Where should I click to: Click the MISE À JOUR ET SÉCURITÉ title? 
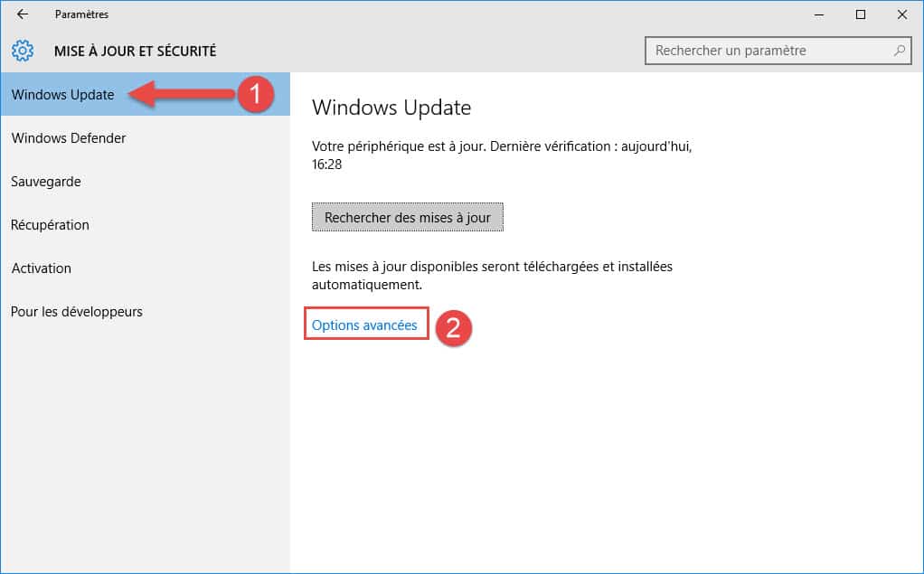pos(135,52)
